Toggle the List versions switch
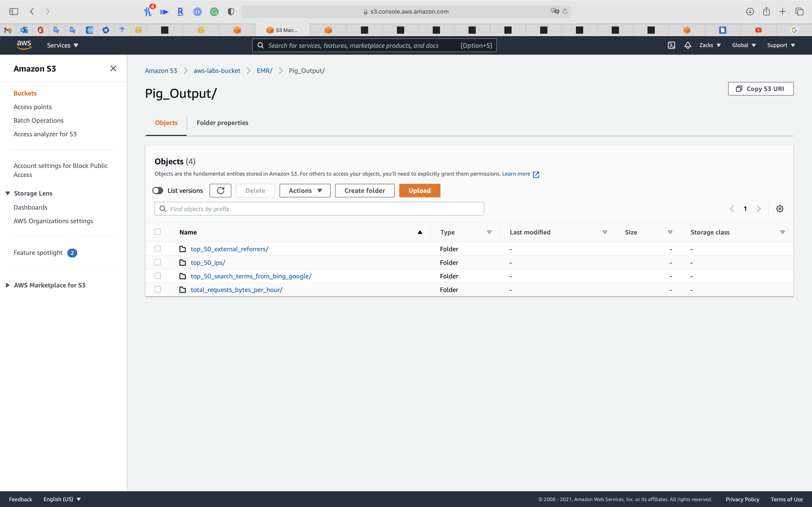Image resolution: width=812 pixels, height=507 pixels. (158, 190)
